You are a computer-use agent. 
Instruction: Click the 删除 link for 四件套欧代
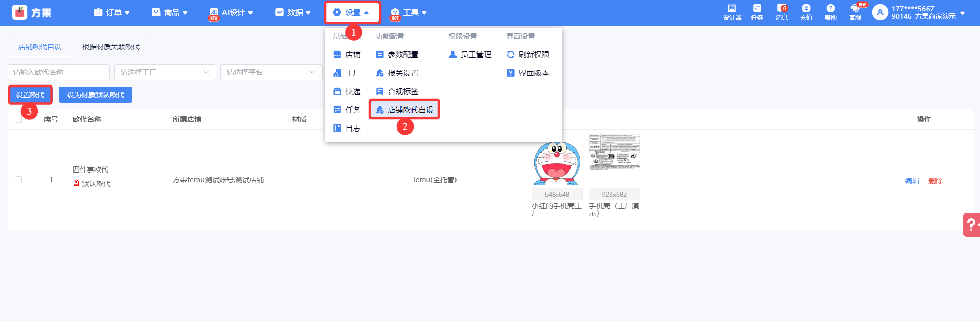pos(936,180)
